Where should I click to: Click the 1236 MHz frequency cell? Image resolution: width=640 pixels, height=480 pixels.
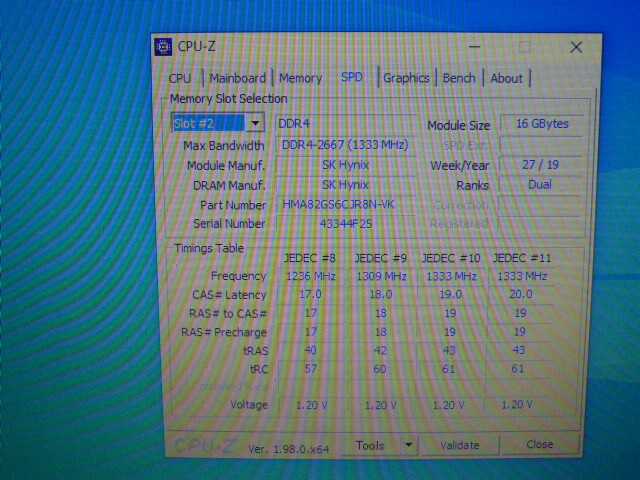311,276
